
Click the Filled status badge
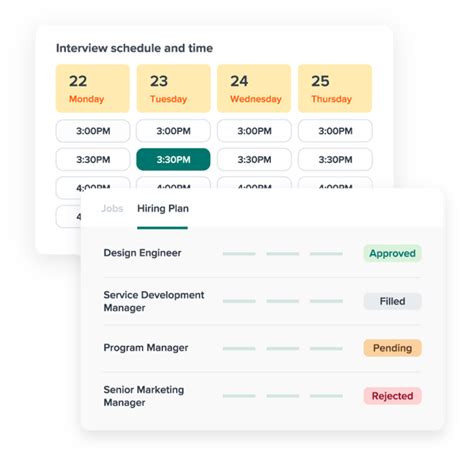coord(392,301)
